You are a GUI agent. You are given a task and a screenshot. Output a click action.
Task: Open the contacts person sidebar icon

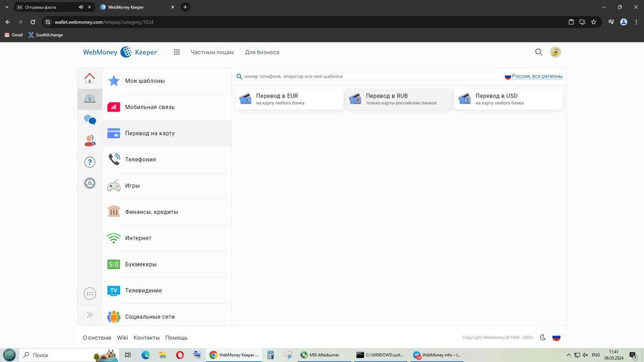[90, 141]
